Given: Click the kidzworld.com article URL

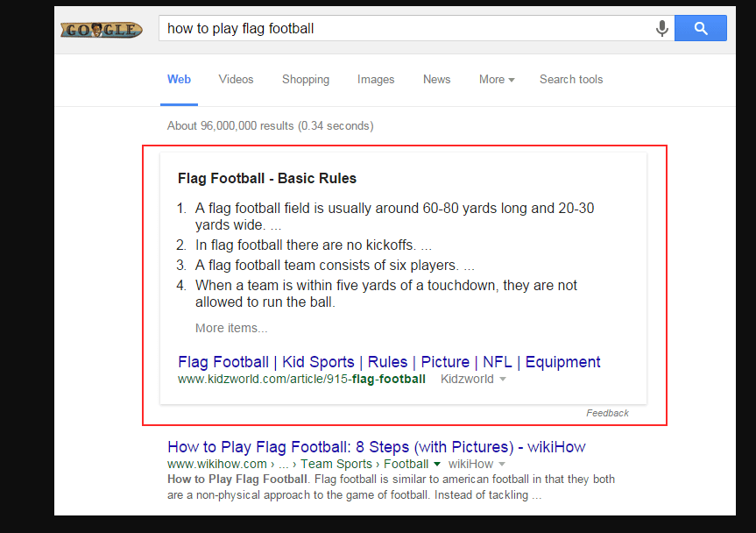Looking at the screenshot, I should point(301,379).
